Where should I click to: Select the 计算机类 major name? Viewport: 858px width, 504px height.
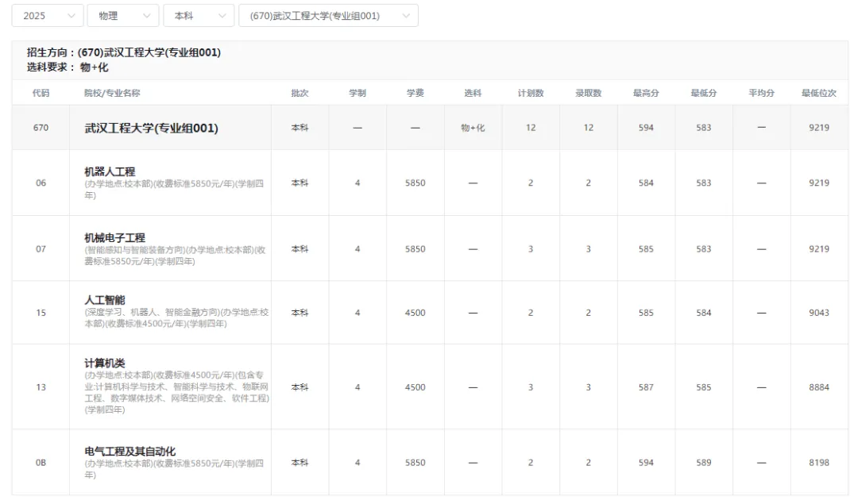[105, 363]
